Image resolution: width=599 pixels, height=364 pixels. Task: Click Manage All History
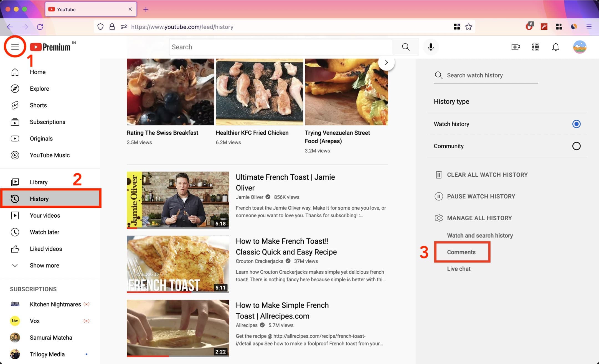[x=479, y=218]
